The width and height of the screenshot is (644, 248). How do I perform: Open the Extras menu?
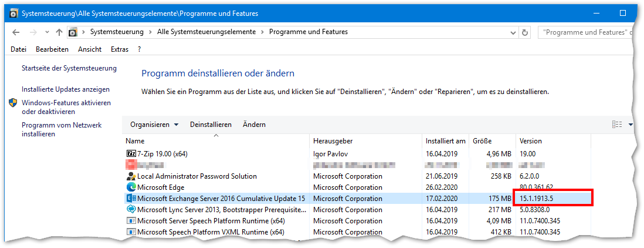(120, 49)
